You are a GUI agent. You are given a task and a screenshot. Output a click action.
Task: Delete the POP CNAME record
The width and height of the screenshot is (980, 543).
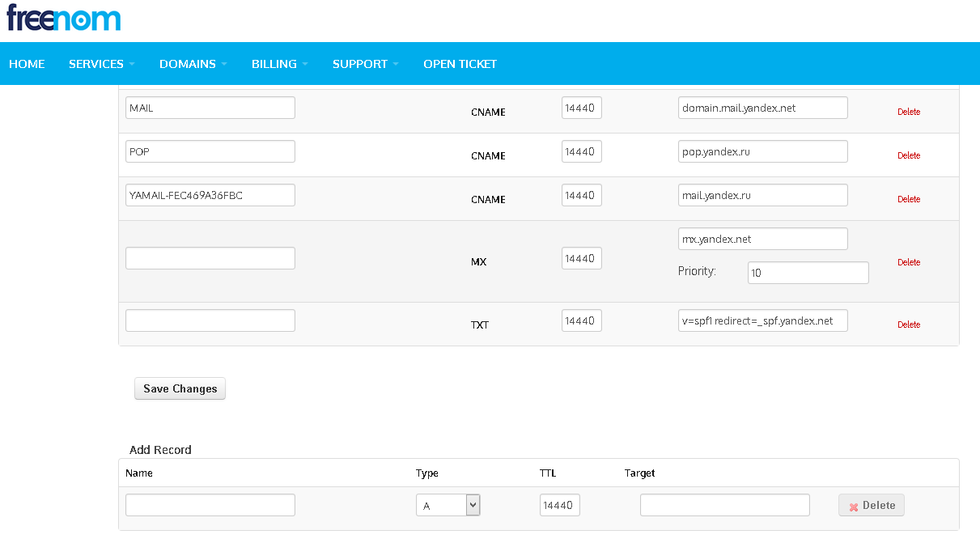(x=909, y=155)
